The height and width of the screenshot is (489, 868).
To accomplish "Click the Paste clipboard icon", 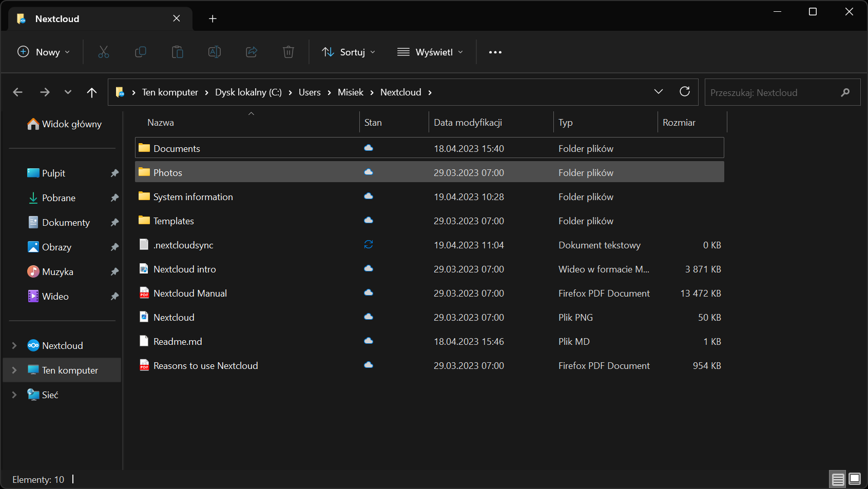I will pos(177,52).
